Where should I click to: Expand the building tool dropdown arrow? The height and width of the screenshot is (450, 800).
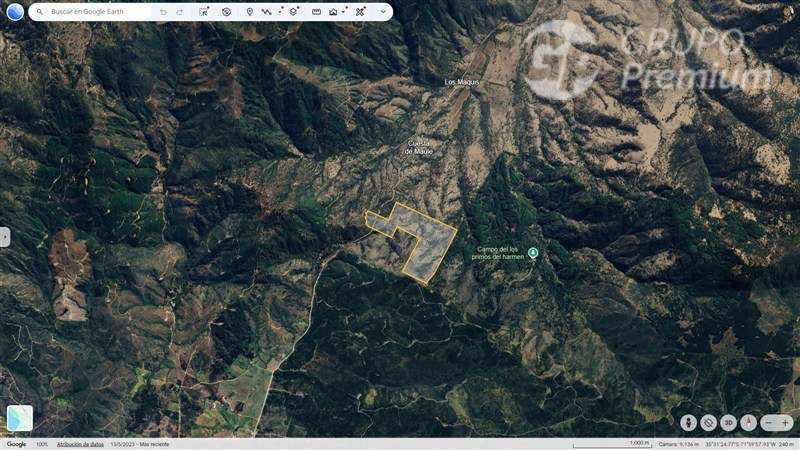[345, 10]
